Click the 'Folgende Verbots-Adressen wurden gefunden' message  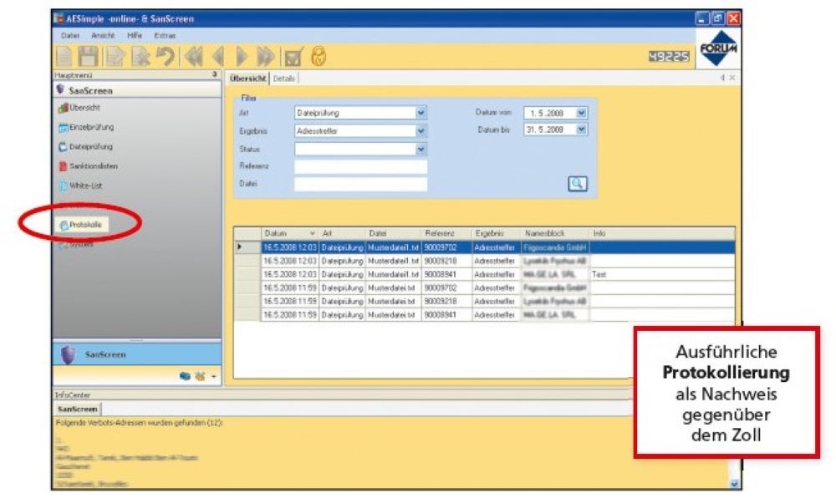[x=139, y=422]
